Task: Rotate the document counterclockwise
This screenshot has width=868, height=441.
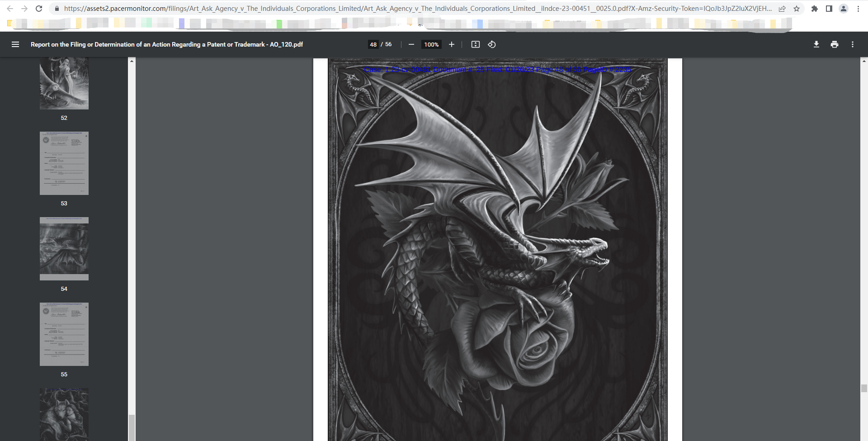Action: tap(492, 44)
